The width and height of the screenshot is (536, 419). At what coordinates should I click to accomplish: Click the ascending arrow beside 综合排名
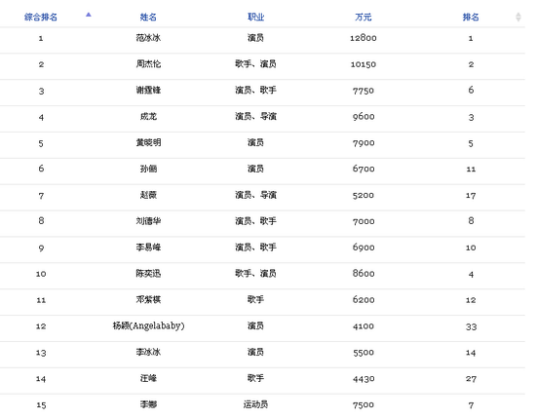coord(89,15)
